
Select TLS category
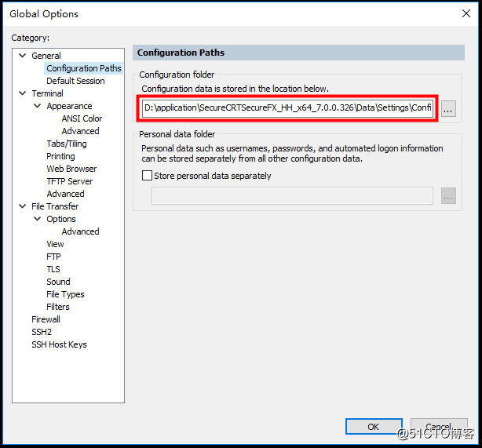[53, 269]
